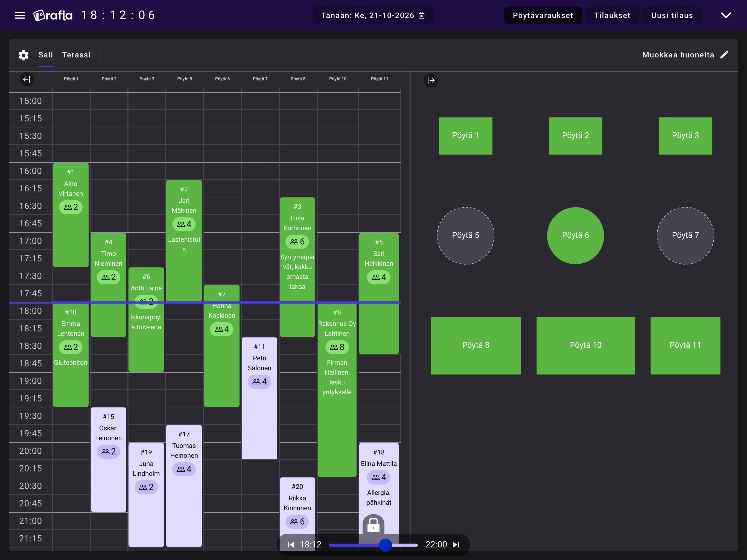Open reservation #2 Jari Mäkinen

184,240
